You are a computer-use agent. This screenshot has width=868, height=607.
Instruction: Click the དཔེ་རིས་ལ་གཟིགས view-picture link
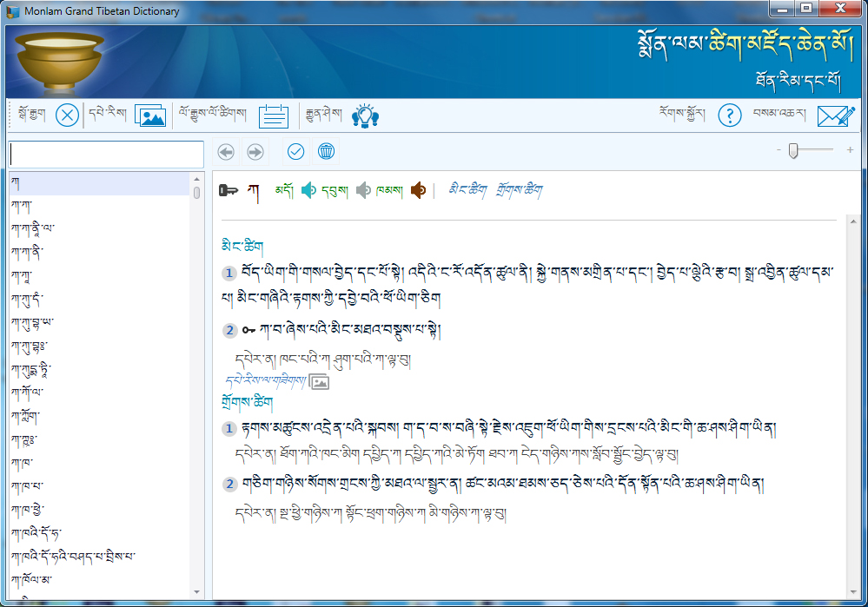[266, 380]
